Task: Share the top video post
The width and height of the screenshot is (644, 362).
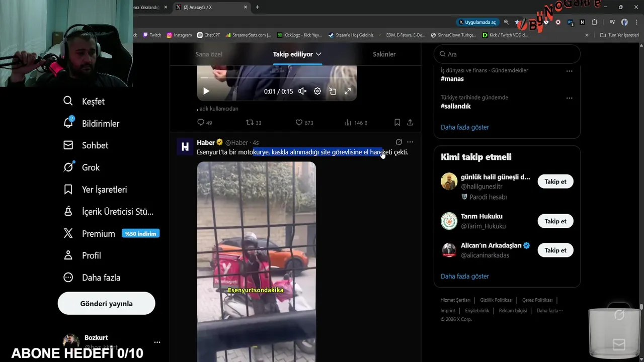Action: (410, 122)
